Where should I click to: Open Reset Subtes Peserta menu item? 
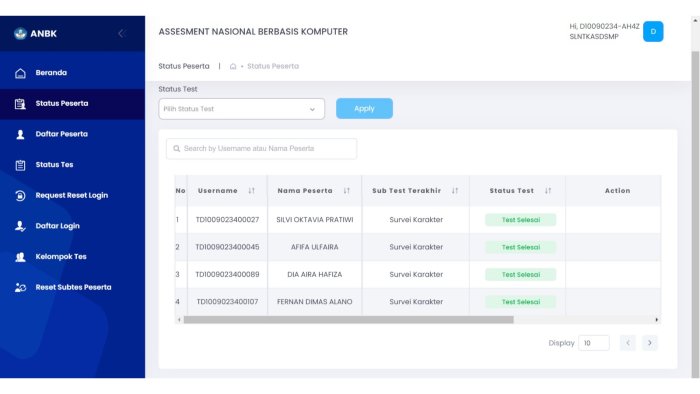click(x=72, y=287)
